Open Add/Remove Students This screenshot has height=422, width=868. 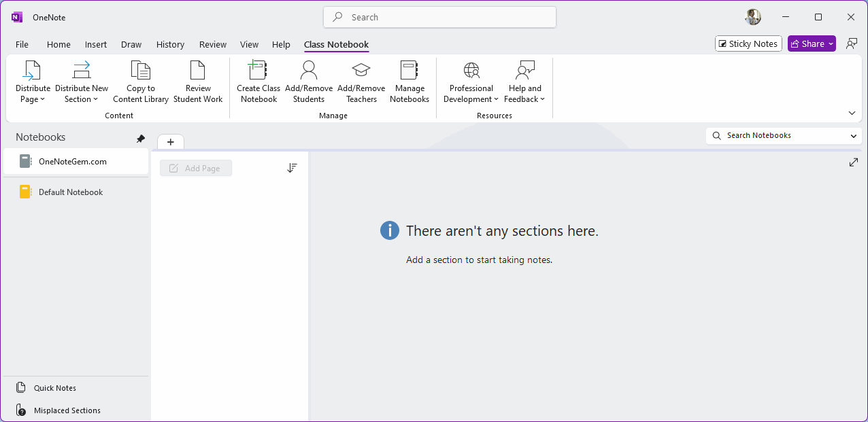pos(309,82)
